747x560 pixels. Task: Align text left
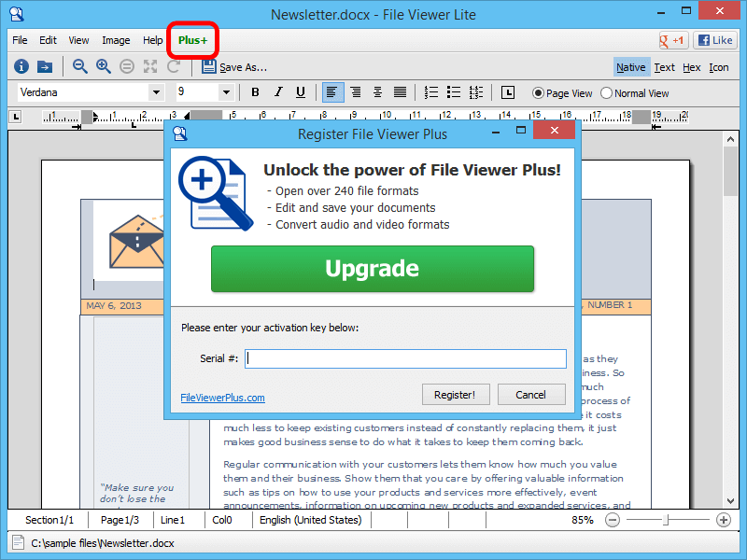[x=332, y=92]
